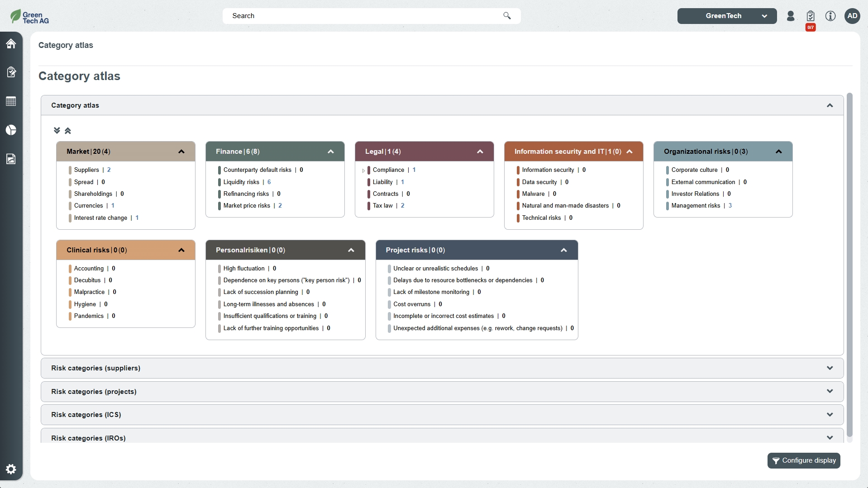Open the clipboard edit sidebar icon

coord(11,72)
